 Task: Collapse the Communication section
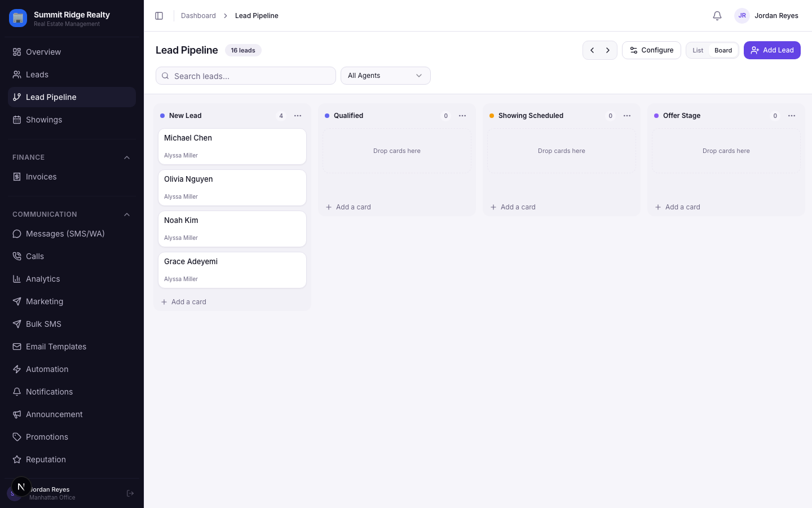click(127, 214)
